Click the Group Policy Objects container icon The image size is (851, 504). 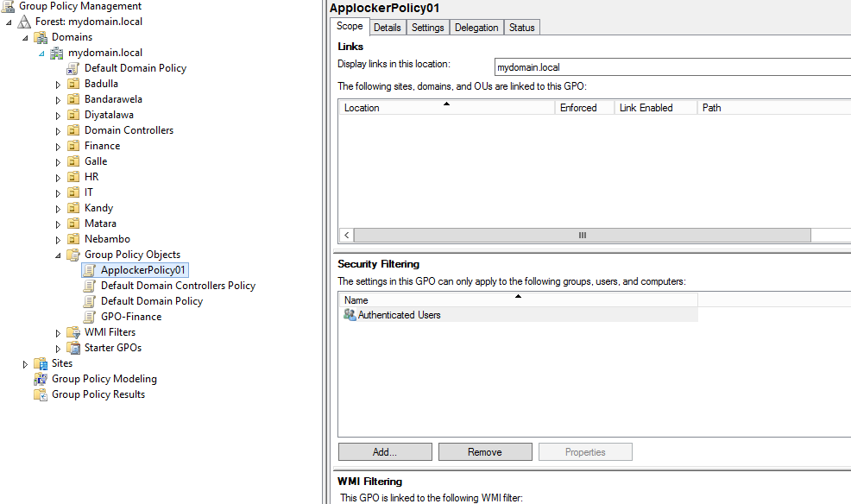pyautogui.click(x=73, y=255)
